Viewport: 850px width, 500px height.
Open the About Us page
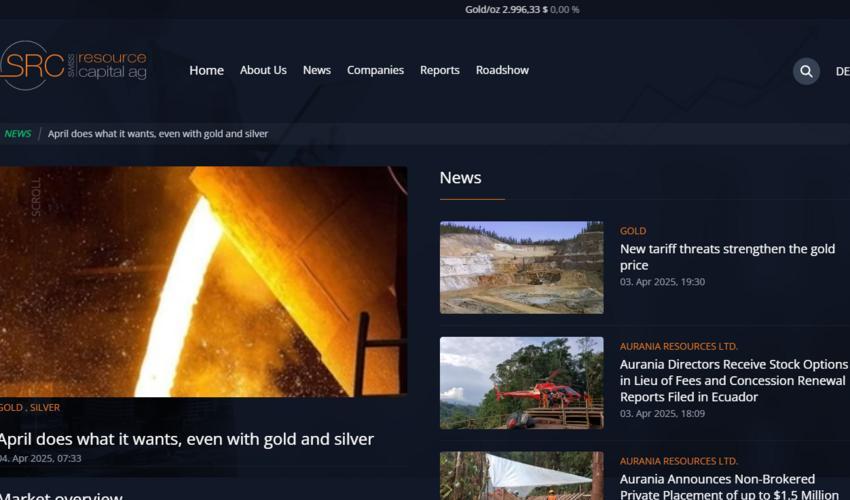(x=263, y=70)
